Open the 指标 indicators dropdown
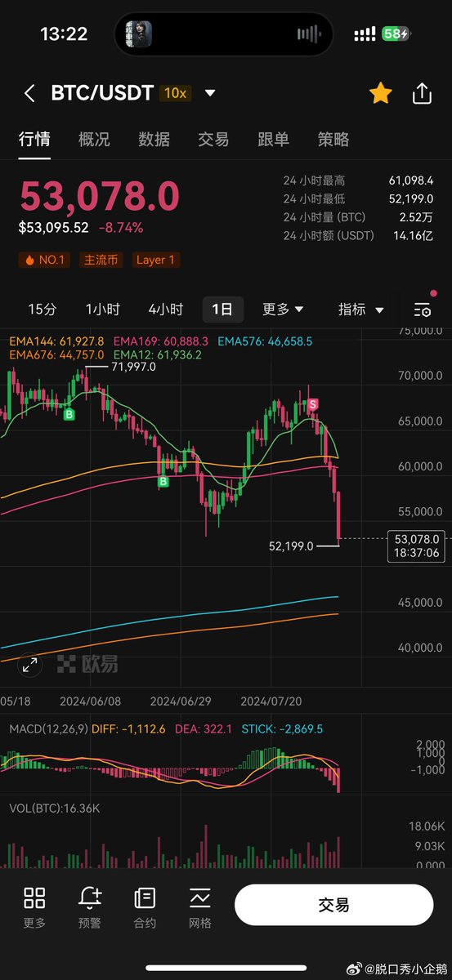 pos(361,310)
